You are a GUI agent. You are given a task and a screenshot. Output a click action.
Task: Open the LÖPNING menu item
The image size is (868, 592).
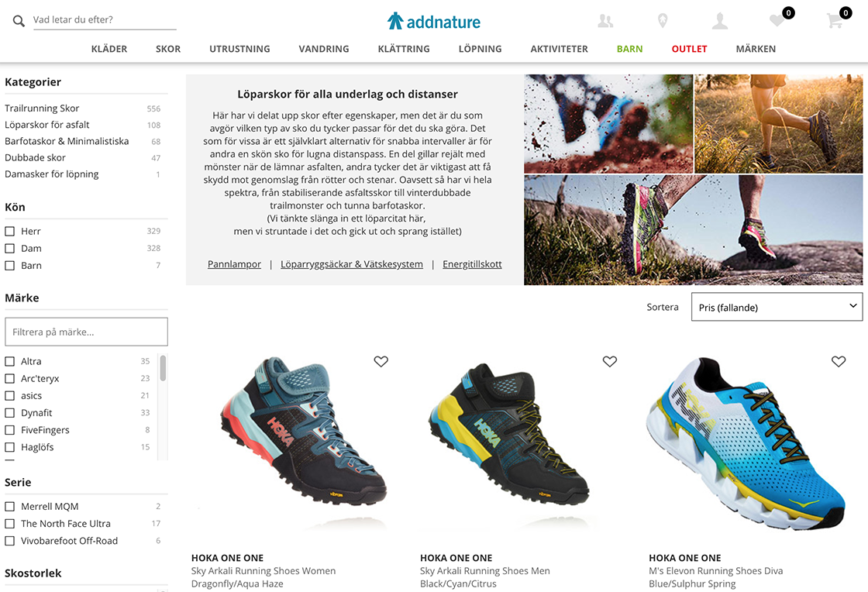(480, 49)
